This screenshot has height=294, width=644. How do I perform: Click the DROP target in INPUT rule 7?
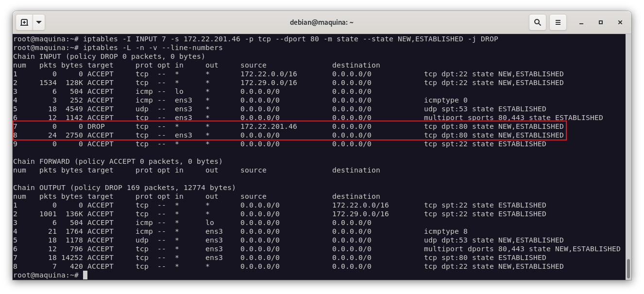96,126
